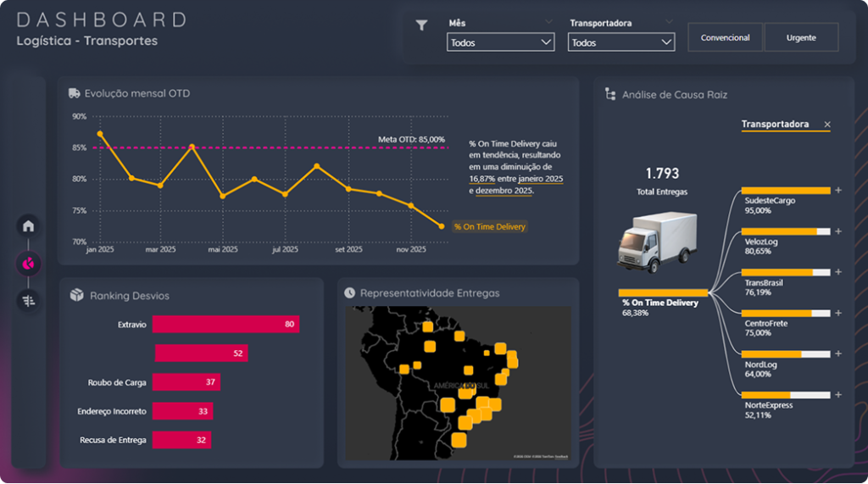Open the decomposition tree sidebar icon

click(x=28, y=301)
